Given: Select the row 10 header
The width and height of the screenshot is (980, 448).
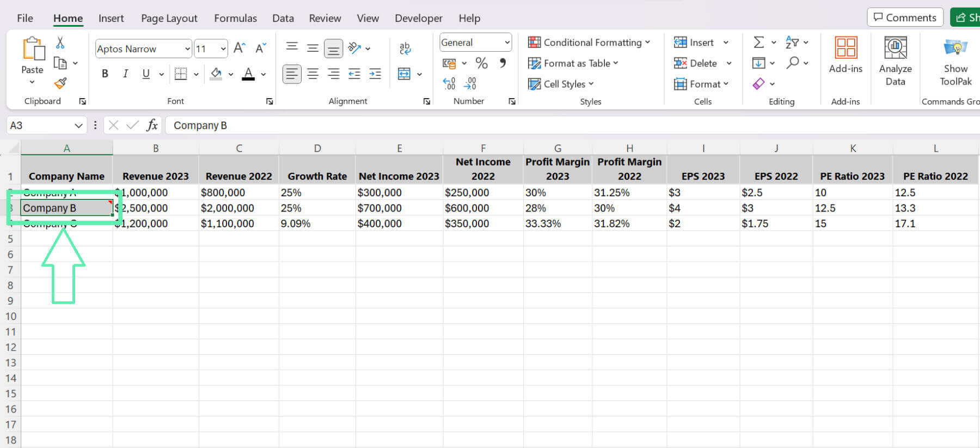Looking at the screenshot, I should tap(10, 316).
